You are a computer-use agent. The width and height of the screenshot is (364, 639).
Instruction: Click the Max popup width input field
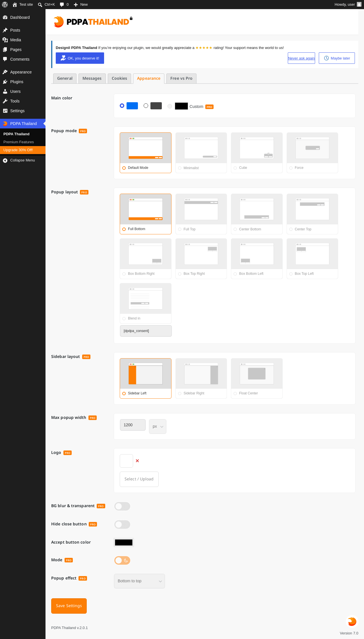click(x=133, y=425)
